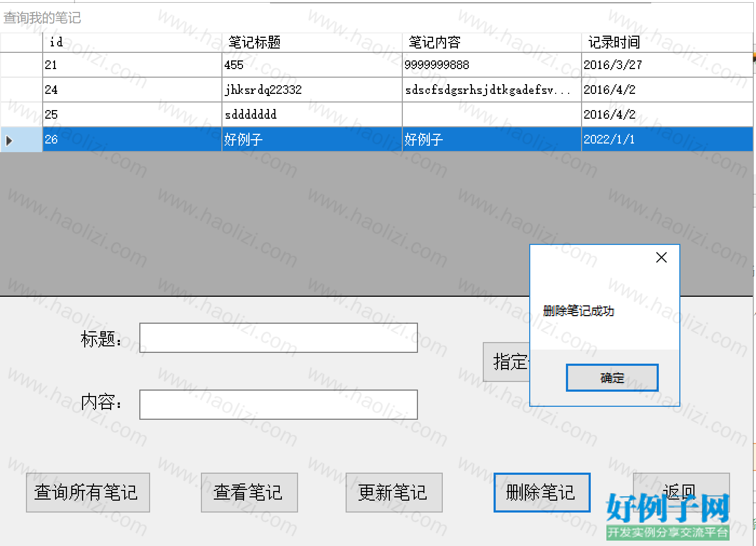
Task: Select the 好例子 content cell in row 26
Action: pos(492,139)
